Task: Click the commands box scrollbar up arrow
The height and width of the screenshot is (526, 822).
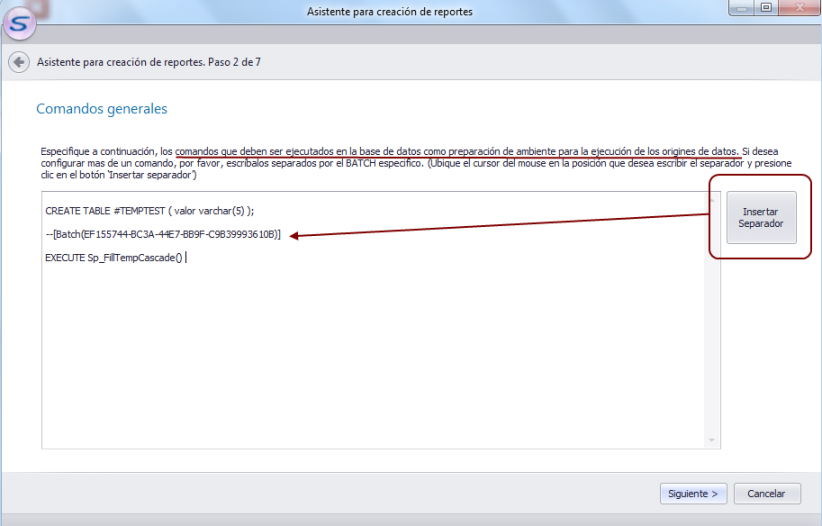Action: pyautogui.click(x=712, y=201)
